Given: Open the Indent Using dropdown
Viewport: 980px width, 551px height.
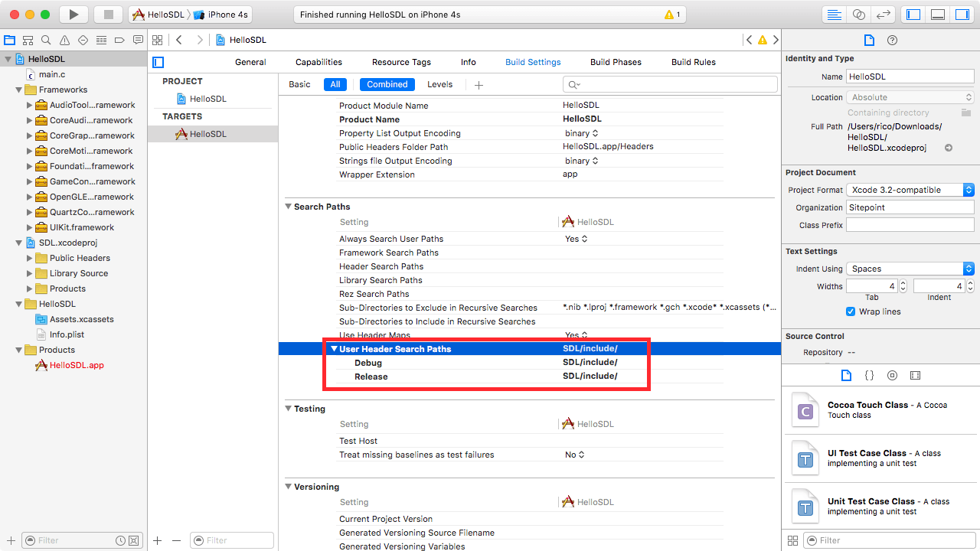Looking at the screenshot, I should click(910, 269).
